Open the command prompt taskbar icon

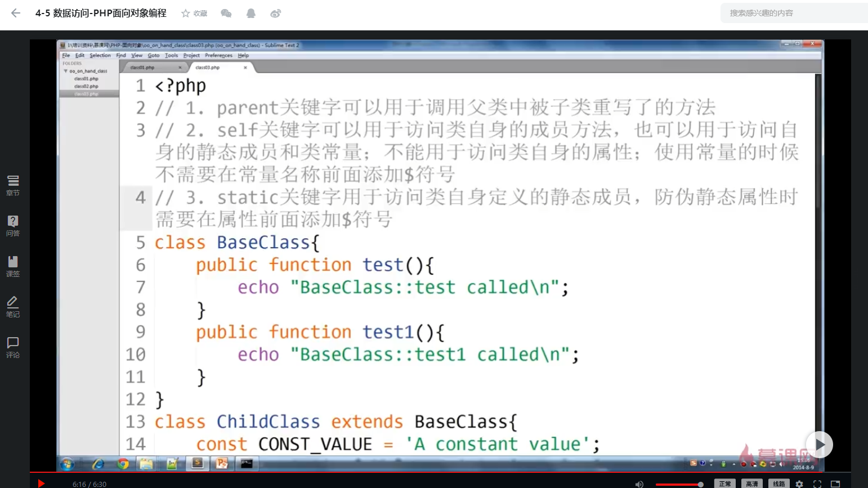tap(247, 463)
